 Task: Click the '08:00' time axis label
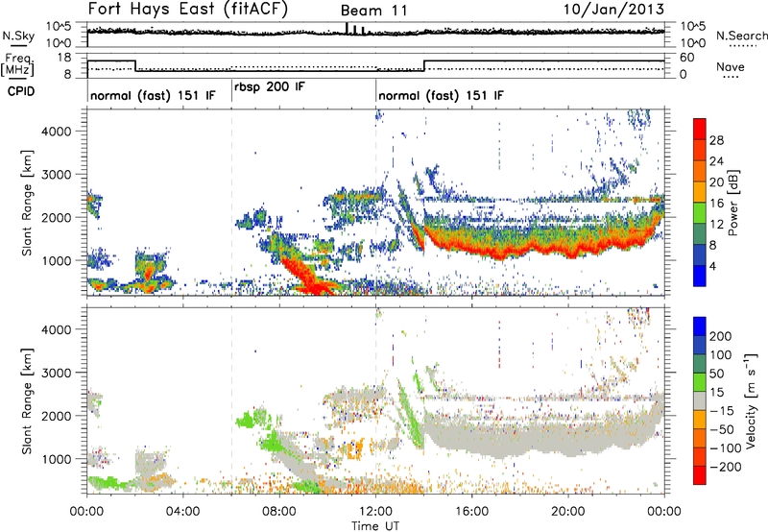(x=279, y=512)
